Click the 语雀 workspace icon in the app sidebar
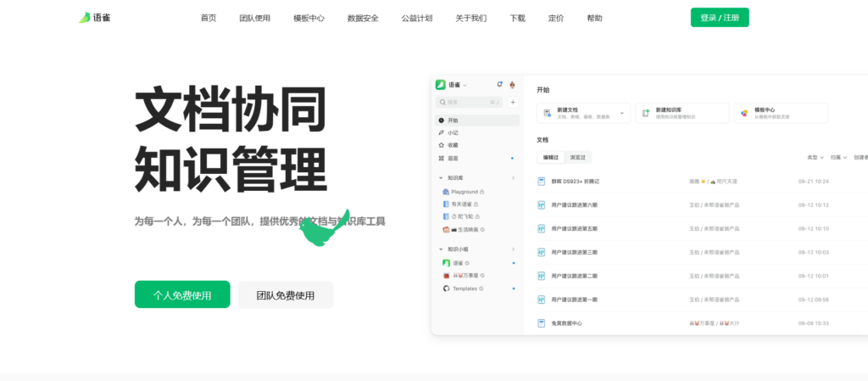This screenshot has width=868, height=381. pos(441,85)
